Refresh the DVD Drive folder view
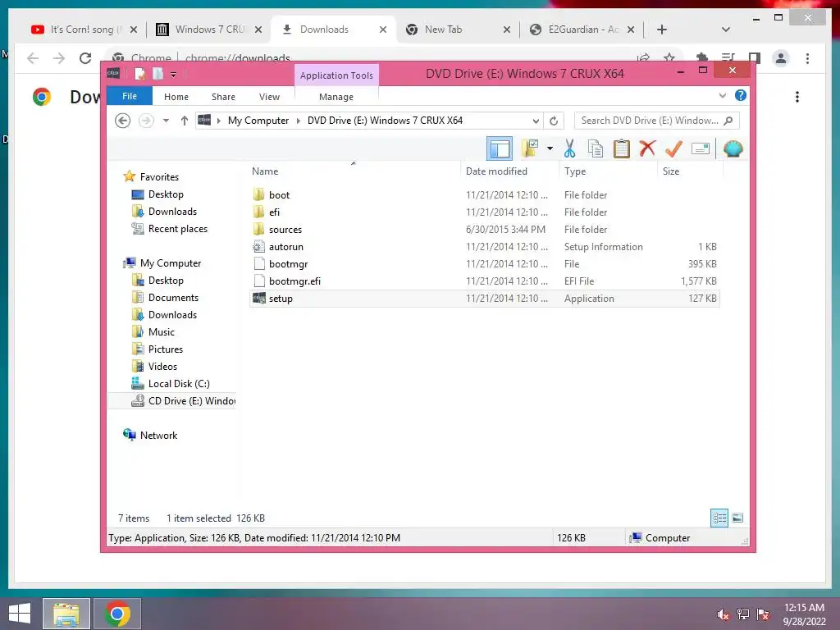This screenshot has height=630, width=840. [554, 121]
